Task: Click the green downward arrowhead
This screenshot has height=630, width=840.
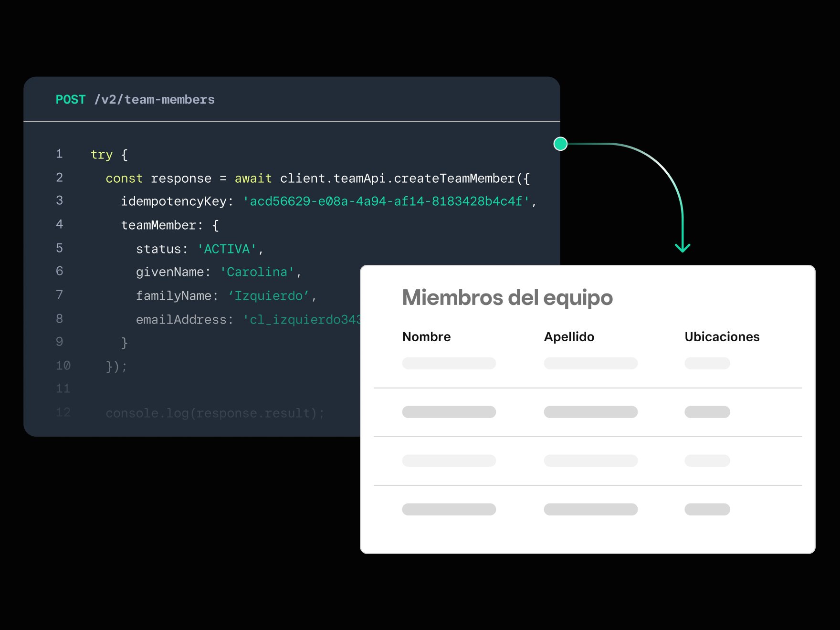Action: coord(682,247)
